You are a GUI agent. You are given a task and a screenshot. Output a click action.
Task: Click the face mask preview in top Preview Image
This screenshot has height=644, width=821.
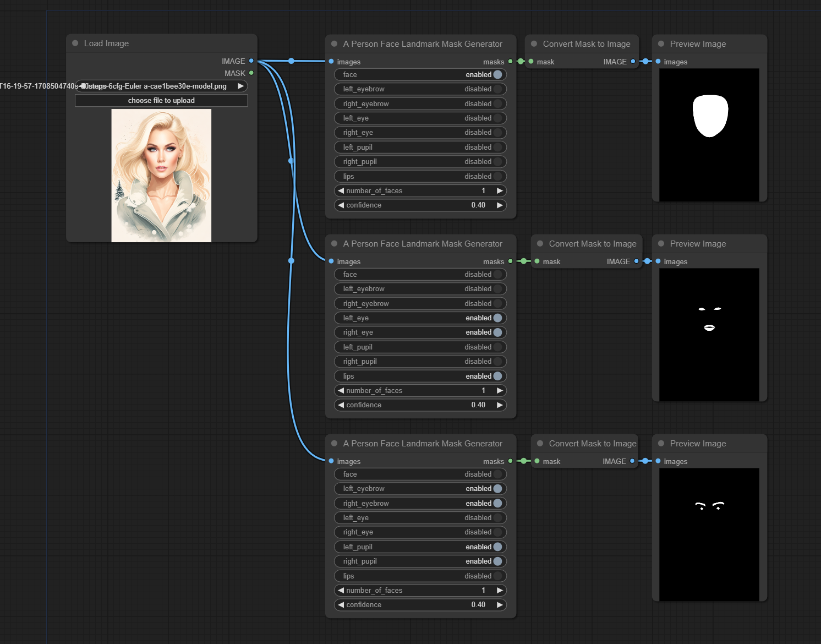[709, 135]
